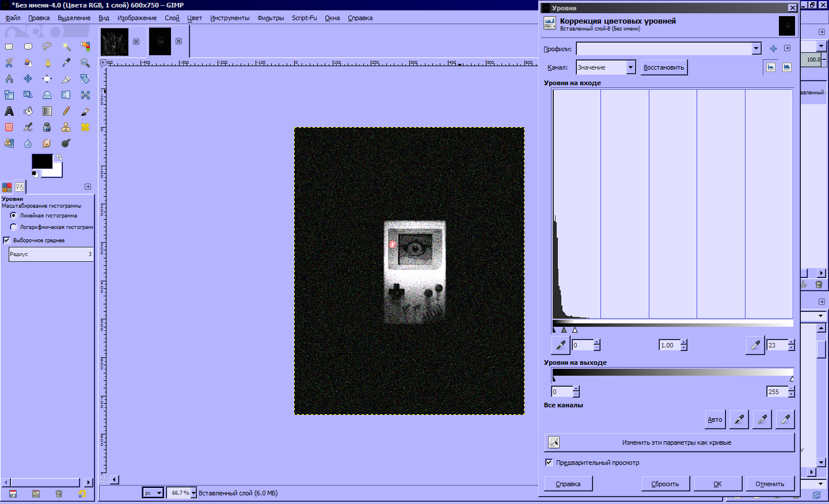
Task: Click the first image tab thumbnail
Action: pyautogui.click(x=115, y=42)
